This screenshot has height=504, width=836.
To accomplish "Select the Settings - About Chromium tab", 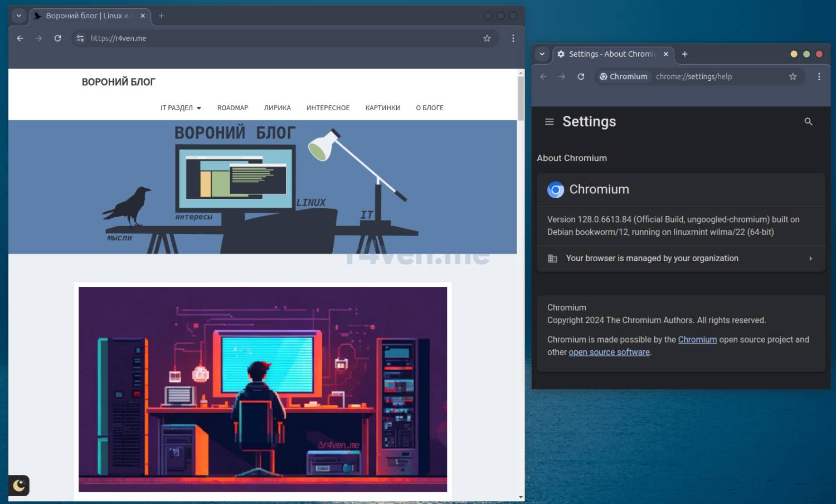I will 611,54.
